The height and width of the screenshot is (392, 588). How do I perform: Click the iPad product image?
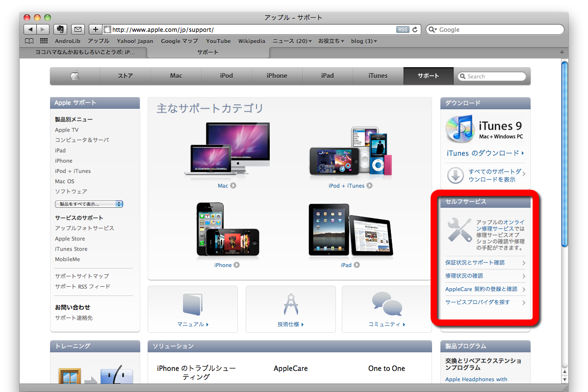(x=351, y=230)
